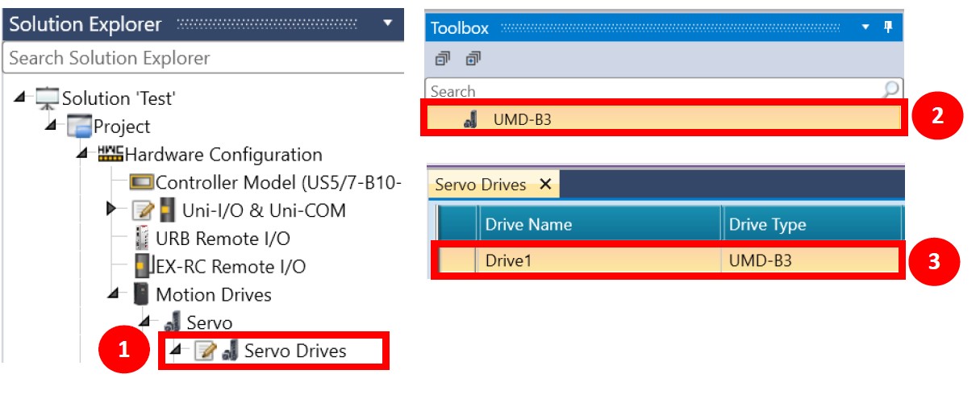The image size is (980, 395).
Task: Close the Servo Drives tab
Action: tap(545, 185)
